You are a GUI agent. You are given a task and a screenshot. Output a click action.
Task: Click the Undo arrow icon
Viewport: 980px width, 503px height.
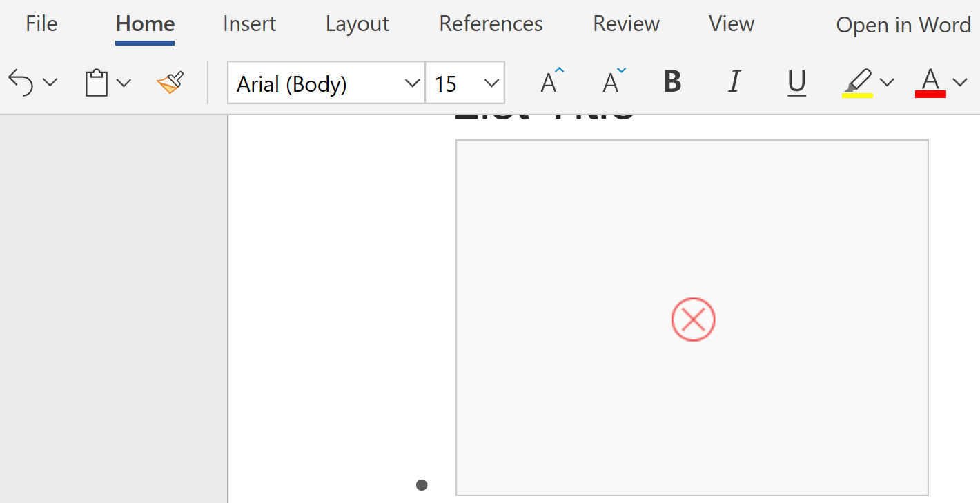point(20,83)
